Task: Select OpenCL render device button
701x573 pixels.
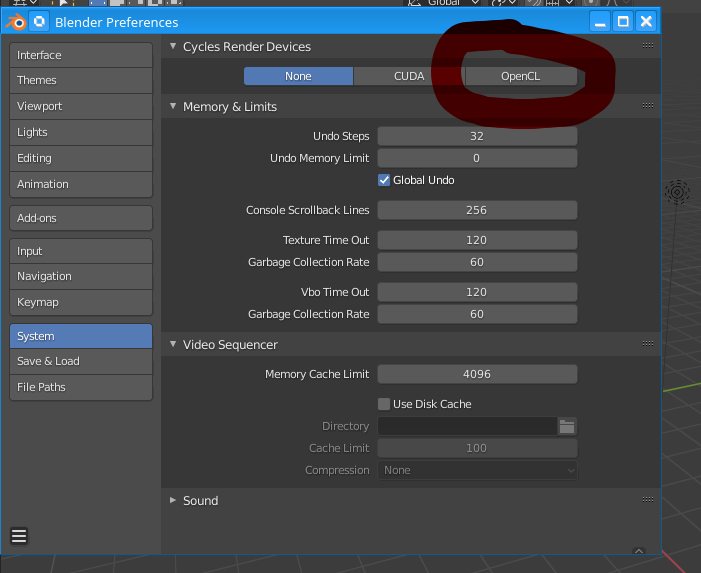Action: point(521,76)
